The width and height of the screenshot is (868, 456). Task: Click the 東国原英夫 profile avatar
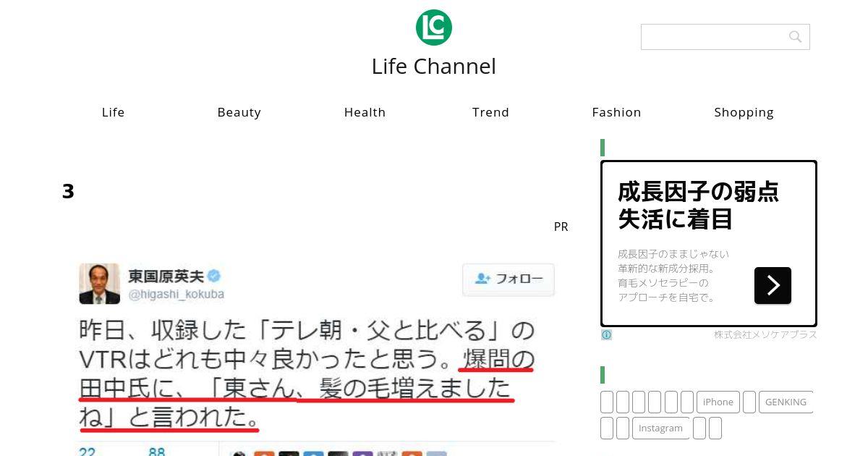coord(100,283)
